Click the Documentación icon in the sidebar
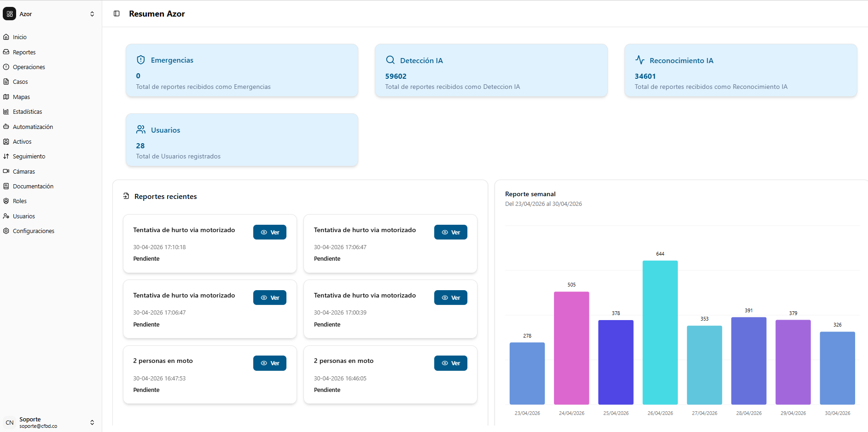The image size is (868, 432). click(x=6, y=186)
